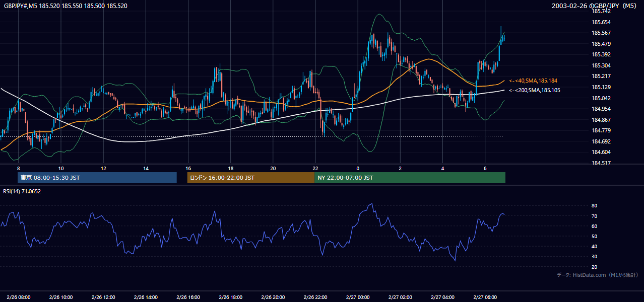Click price level 185.392 on the axis

[x=601, y=54]
